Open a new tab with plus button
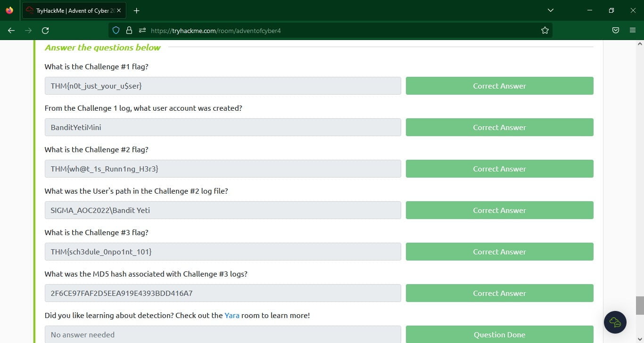The width and height of the screenshot is (644, 343). (137, 10)
